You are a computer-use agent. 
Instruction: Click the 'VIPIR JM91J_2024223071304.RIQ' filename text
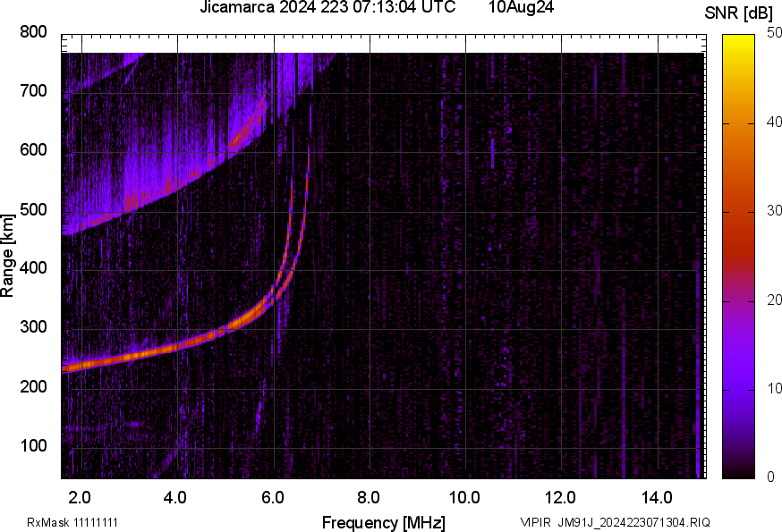615,522
